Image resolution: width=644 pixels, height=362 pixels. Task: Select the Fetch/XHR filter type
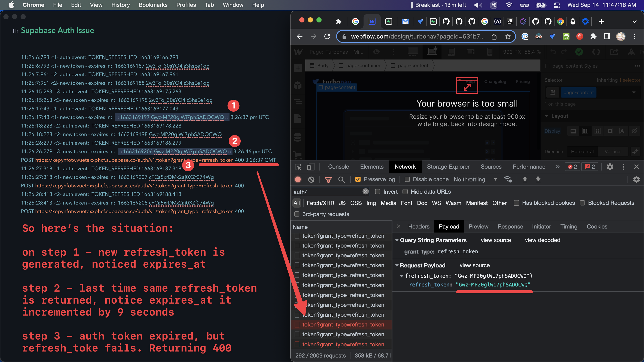point(320,203)
